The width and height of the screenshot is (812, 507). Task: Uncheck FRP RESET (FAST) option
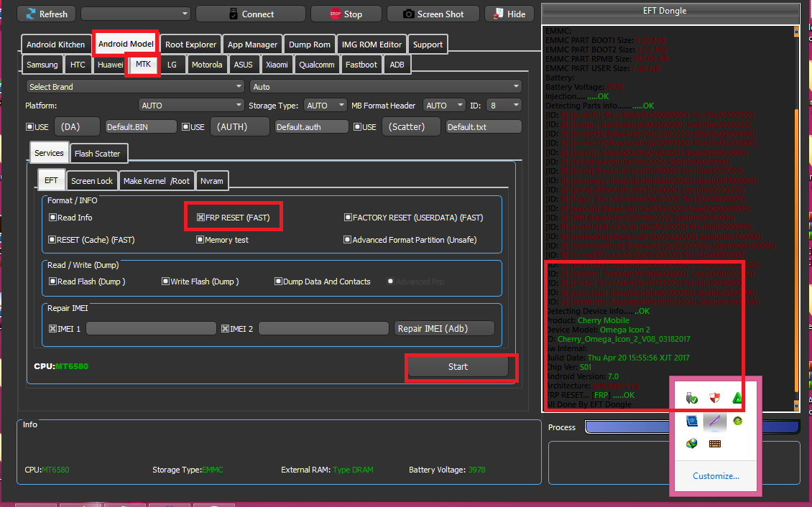pyautogui.click(x=200, y=218)
